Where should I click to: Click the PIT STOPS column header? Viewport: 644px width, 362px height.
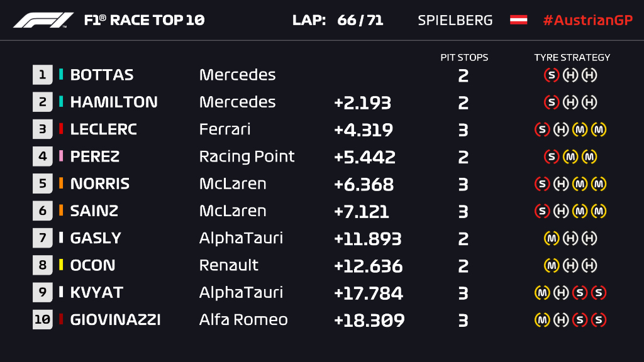[464, 57]
